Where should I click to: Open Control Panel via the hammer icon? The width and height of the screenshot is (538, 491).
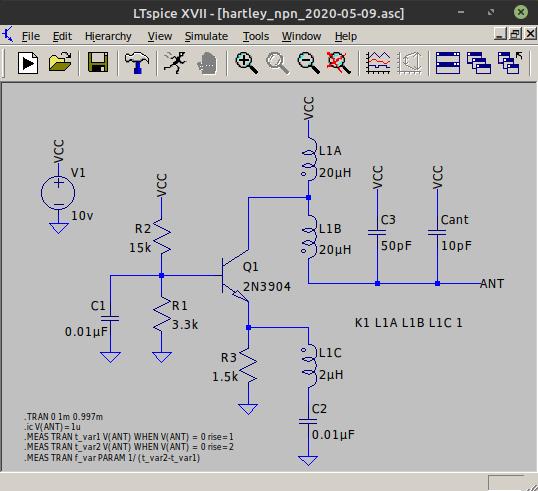[137, 63]
